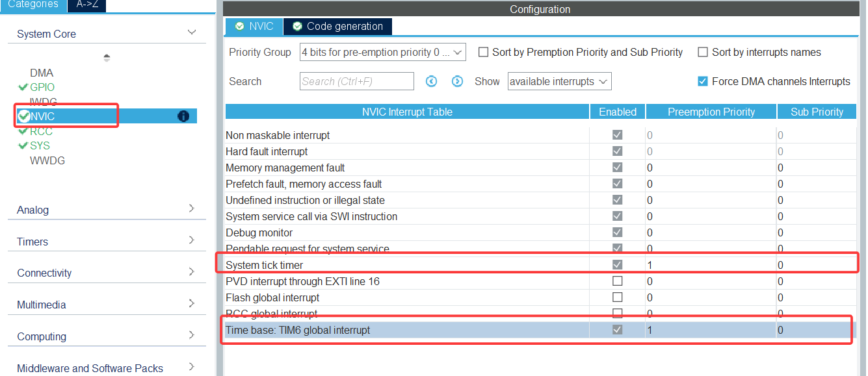
Task: Click the interrupt Search input field
Action: tap(357, 81)
